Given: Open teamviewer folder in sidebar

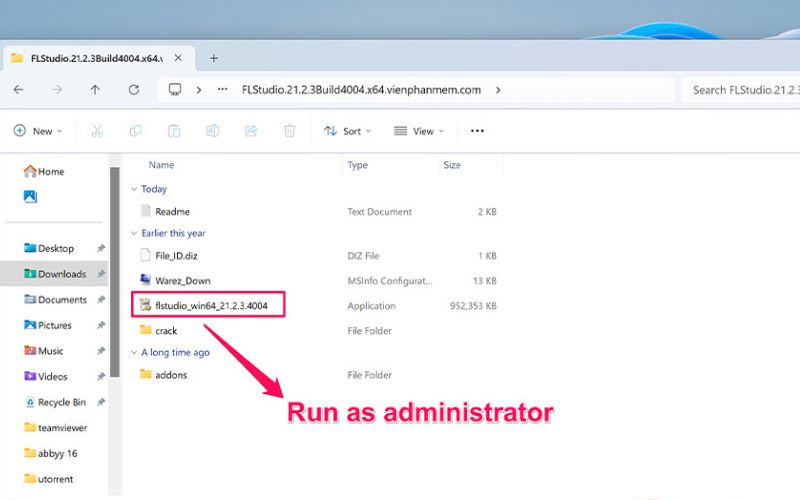Looking at the screenshot, I should coord(56,428).
